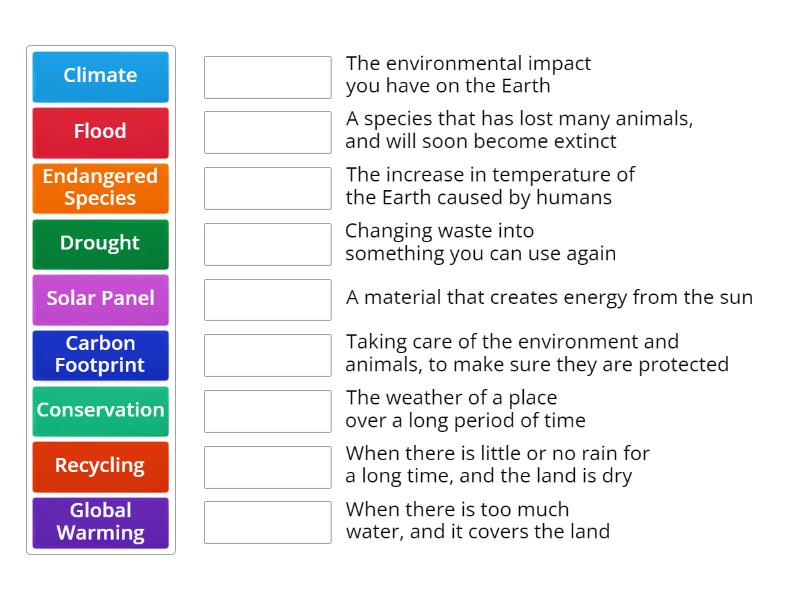
Task: Select the Carbon Footprint tile
Action: (100, 355)
